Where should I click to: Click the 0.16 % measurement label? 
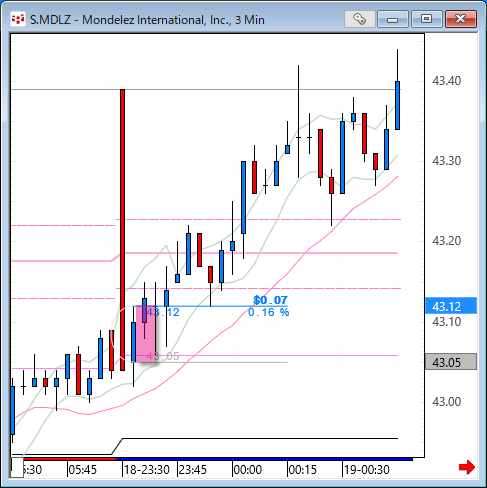pyautogui.click(x=269, y=312)
